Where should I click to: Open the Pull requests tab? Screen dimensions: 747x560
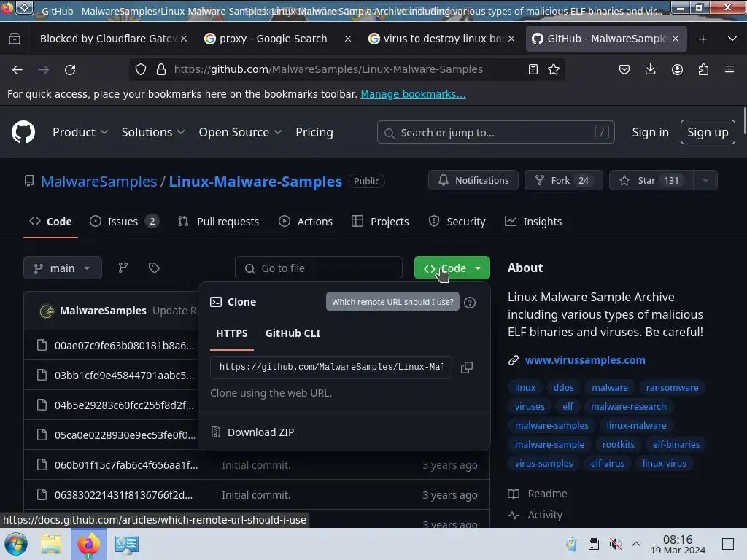(218, 222)
